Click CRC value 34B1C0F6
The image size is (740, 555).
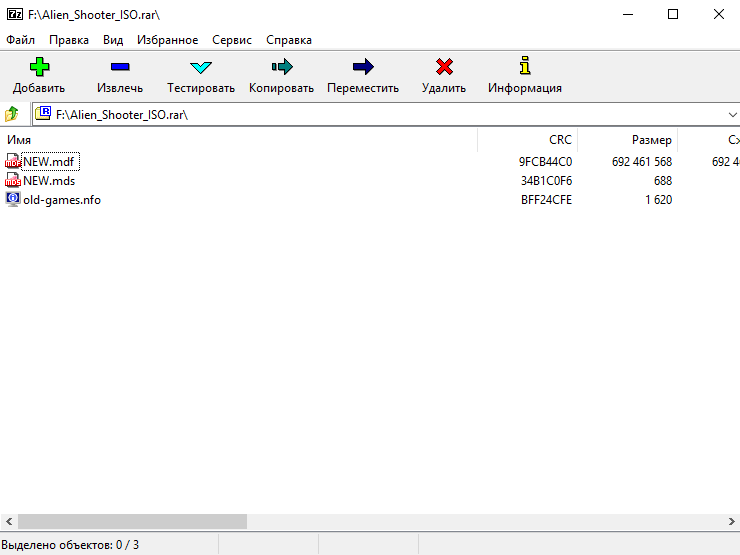click(546, 181)
